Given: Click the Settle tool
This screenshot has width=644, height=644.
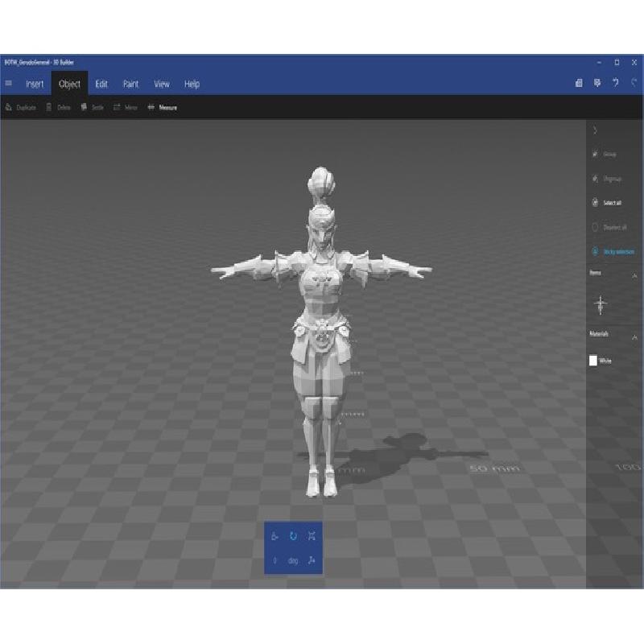Looking at the screenshot, I should (x=92, y=108).
